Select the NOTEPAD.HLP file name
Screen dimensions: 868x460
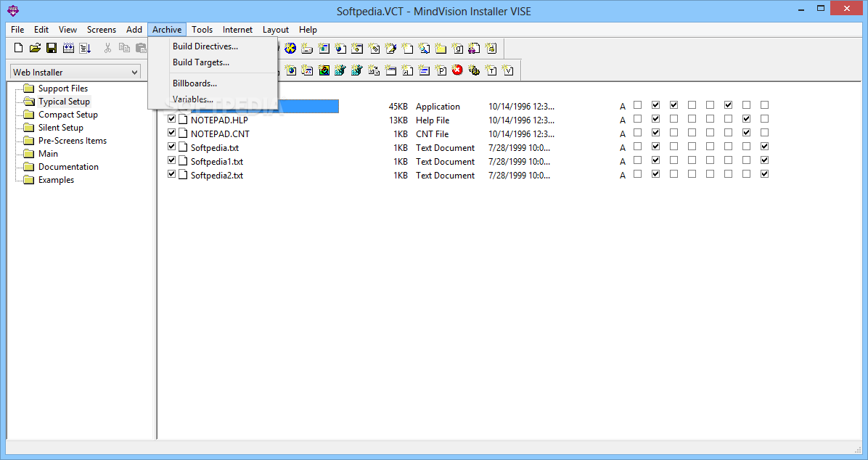click(x=219, y=120)
